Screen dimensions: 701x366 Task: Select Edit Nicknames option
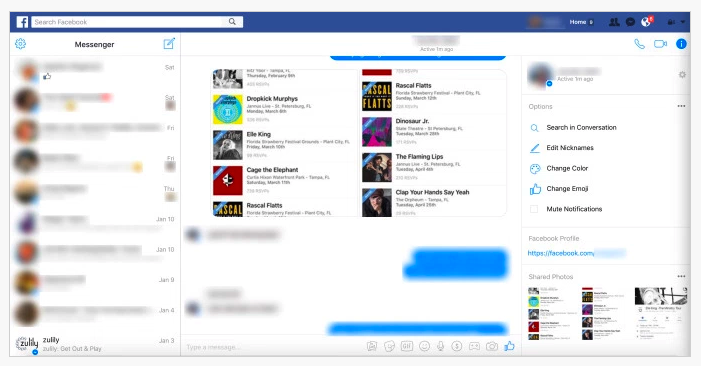[x=570, y=147]
